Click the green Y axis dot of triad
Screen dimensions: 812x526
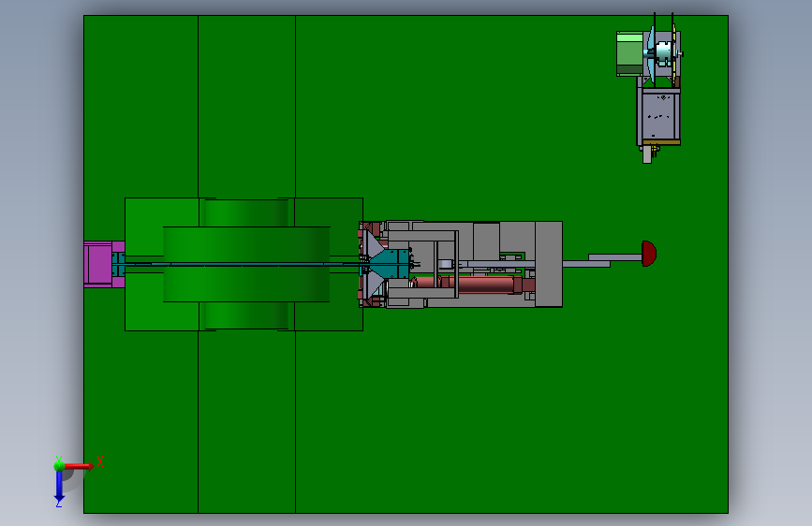59,465
